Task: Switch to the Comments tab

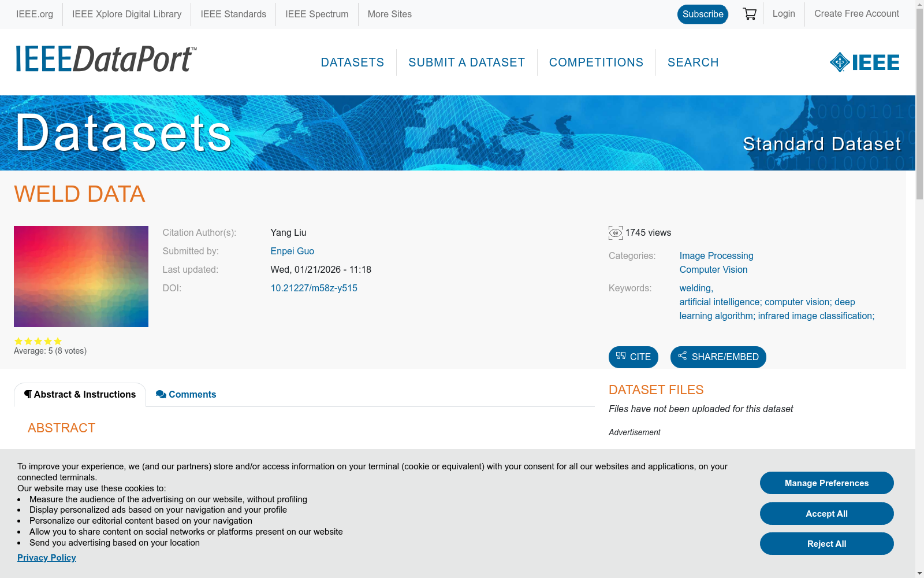Action: click(186, 395)
